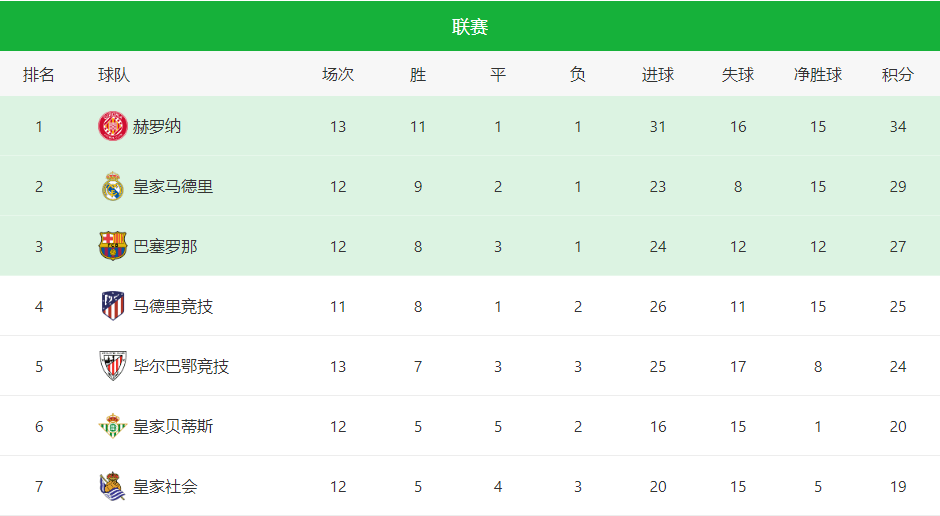Open the 巴塞罗那 team name link

(165, 246)
